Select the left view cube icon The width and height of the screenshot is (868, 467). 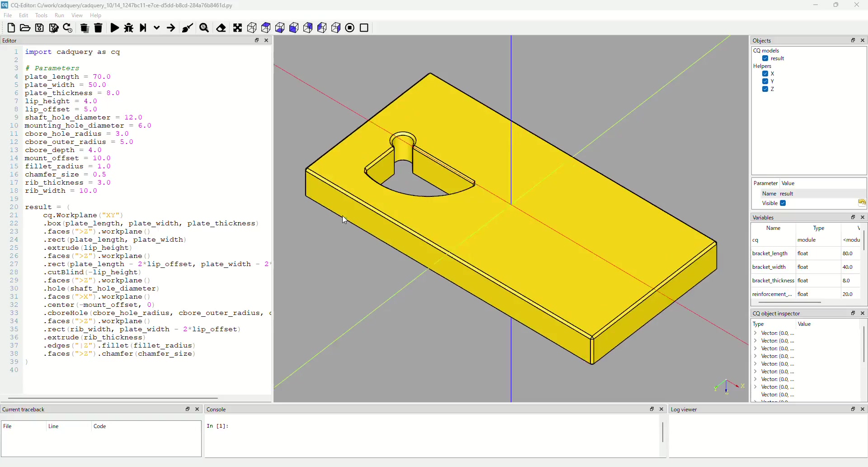pos(322,28)
